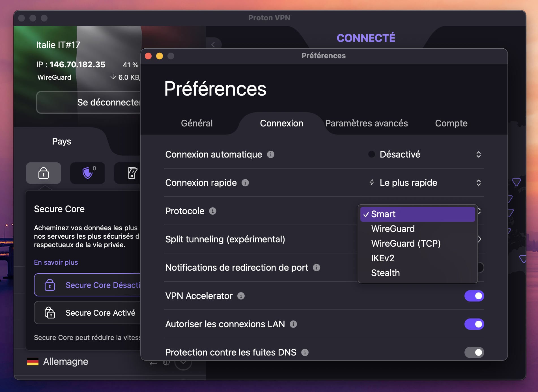Turn off Autoriser les connexions LAN
Viewport: 538px width, 392px height.
[474, 324]
